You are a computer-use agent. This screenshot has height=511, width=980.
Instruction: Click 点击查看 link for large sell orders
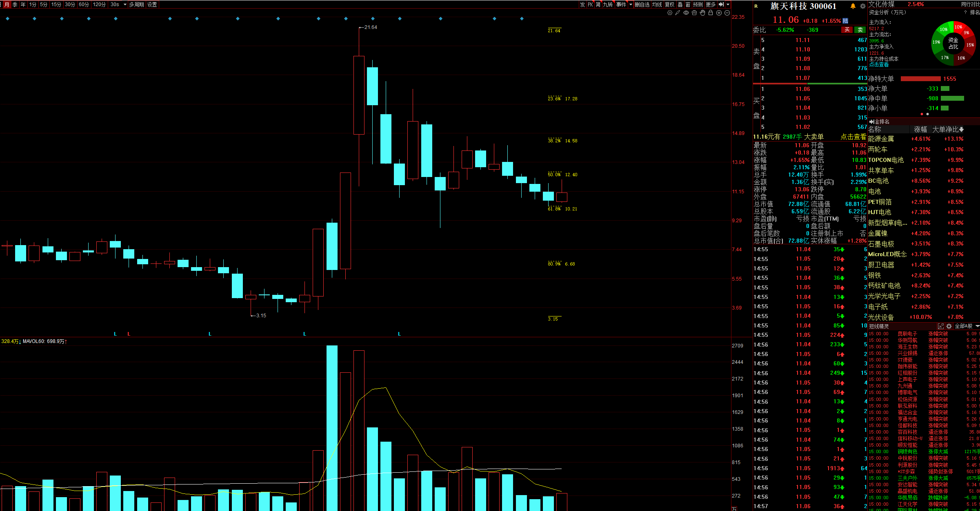pos(853,137)
